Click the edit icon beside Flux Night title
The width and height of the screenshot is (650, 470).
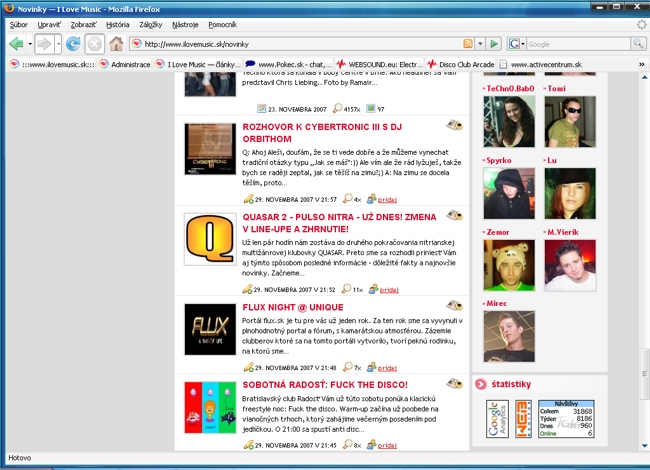point(454,305)
